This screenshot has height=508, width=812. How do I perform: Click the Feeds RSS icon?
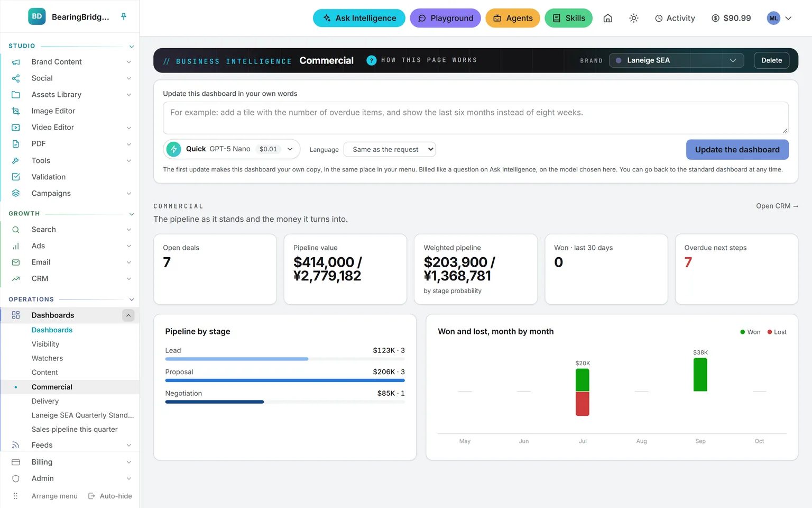(x=16, y=445)
